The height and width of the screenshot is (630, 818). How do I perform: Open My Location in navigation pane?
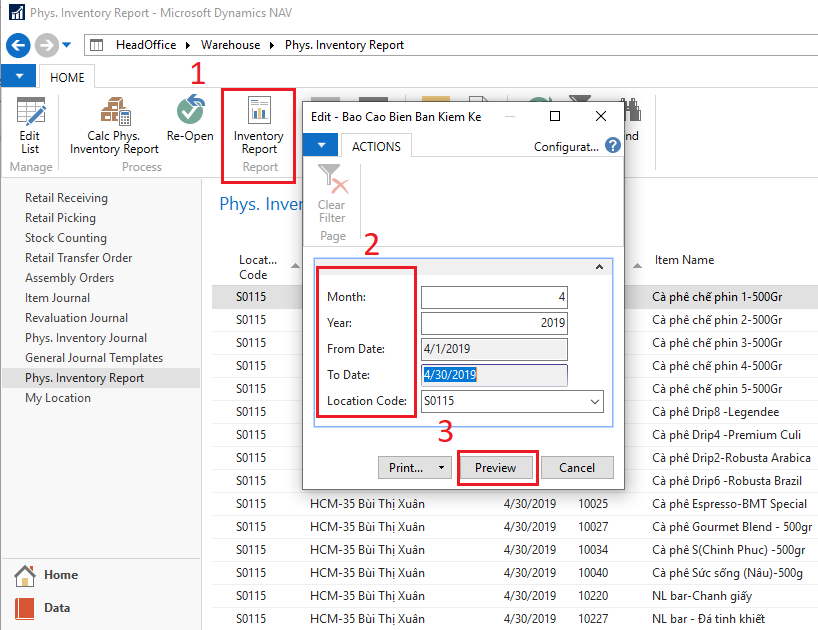[58, 398]
